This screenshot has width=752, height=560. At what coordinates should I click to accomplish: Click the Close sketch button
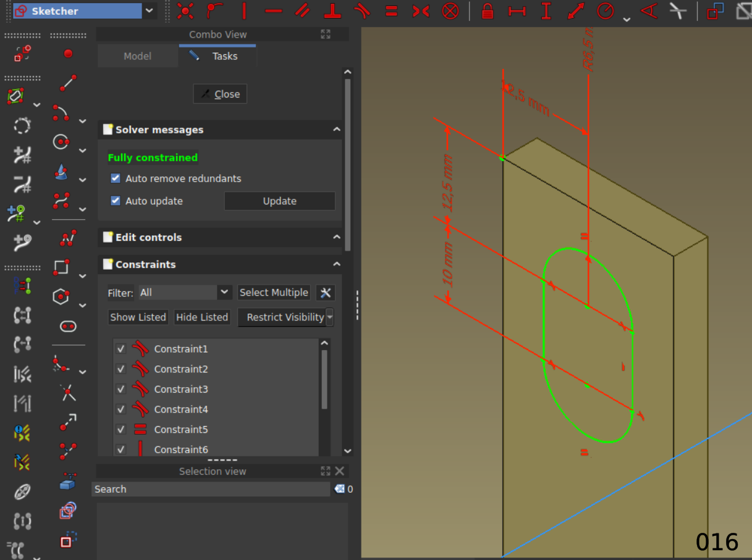coord(220,94)
